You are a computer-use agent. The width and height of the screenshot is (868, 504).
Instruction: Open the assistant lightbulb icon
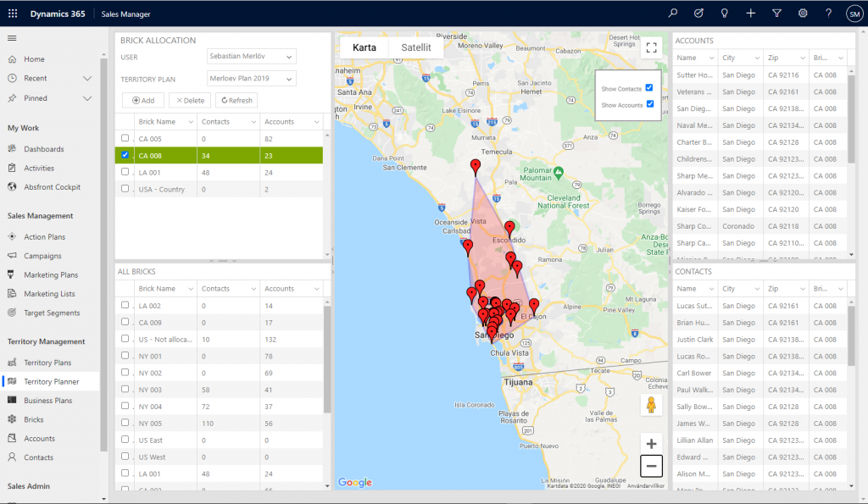724,14
